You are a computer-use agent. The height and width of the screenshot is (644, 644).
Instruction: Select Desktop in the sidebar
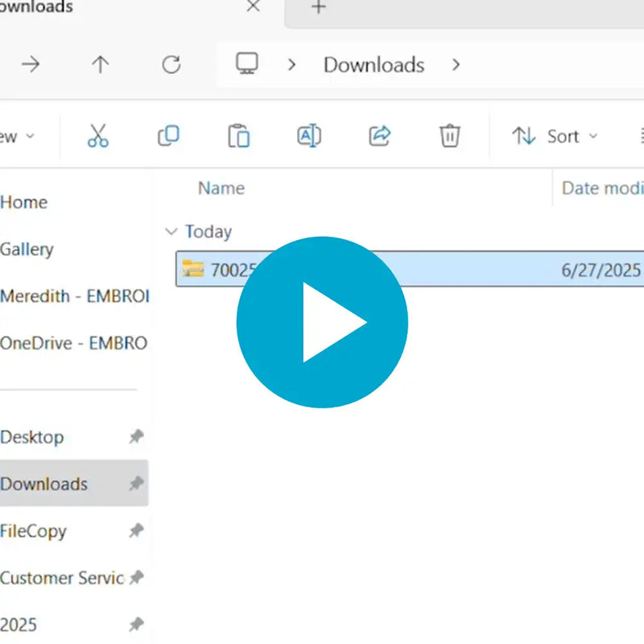click(x=32, y=437)
